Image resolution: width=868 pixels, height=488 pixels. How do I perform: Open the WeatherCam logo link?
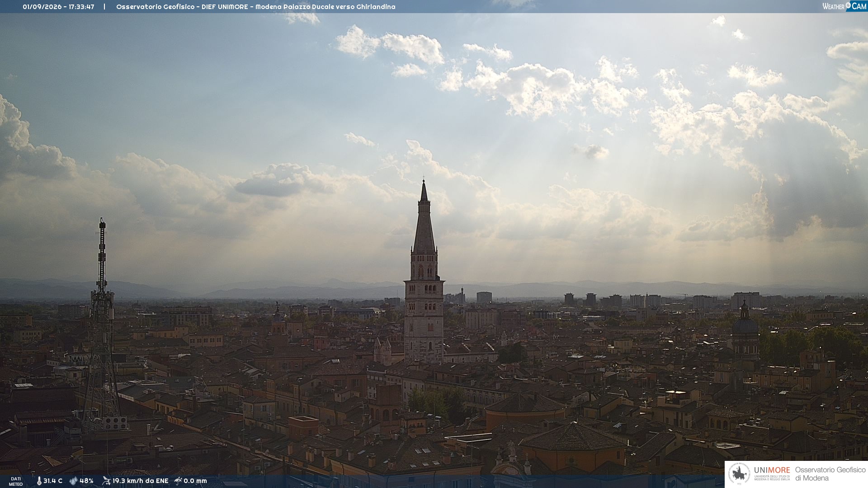click(x=844, y=6)
